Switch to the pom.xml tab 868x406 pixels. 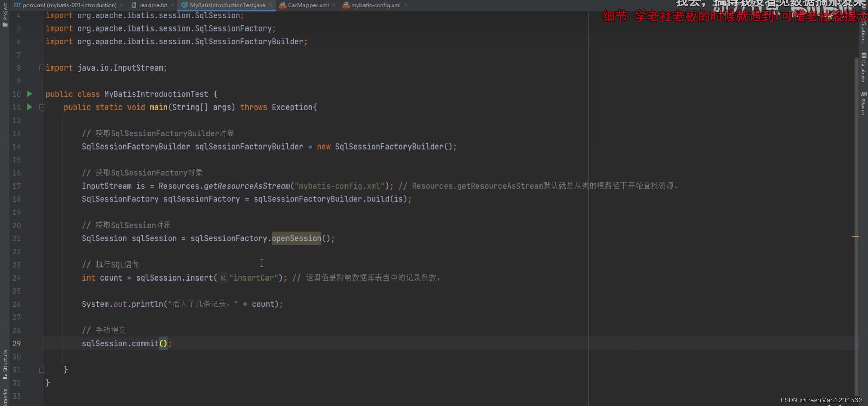click(x=69, y=5)
